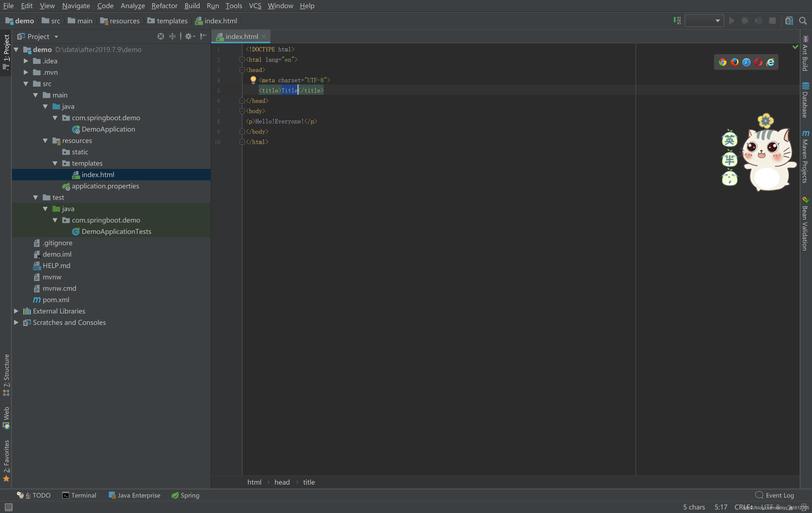Toggle the Project tool window stripe button
The image size is (812, 513).
click(6, 53)
